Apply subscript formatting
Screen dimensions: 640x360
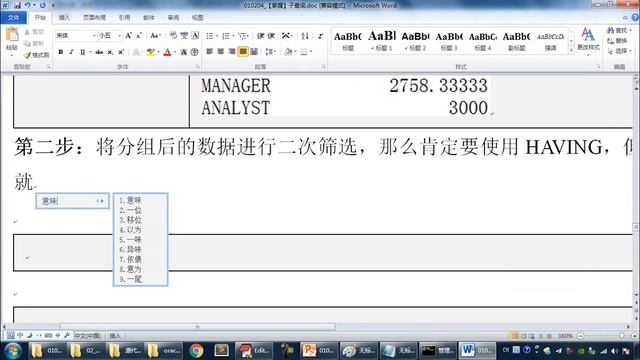point(110,52)
